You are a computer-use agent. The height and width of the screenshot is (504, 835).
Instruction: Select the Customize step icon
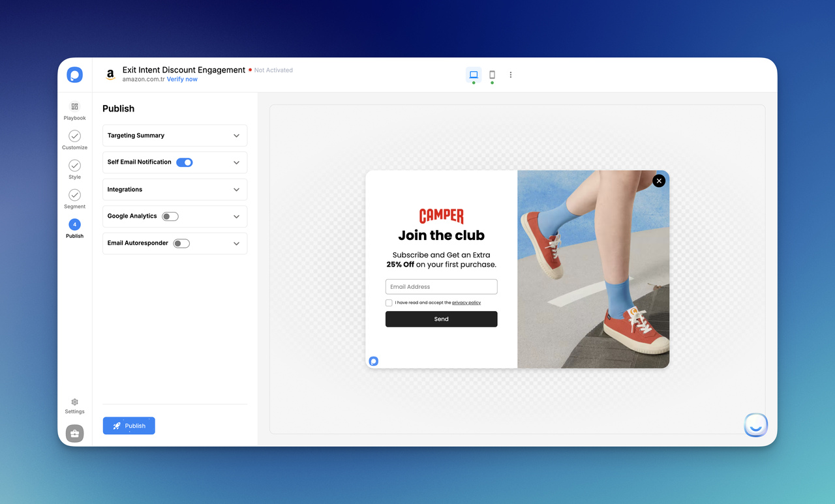coord(74,138)
